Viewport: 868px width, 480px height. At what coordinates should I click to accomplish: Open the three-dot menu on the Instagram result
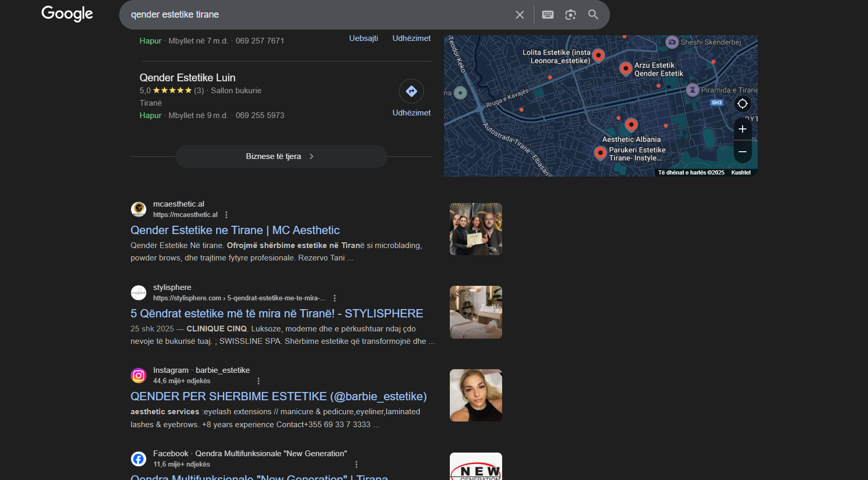tap(259, 381)
